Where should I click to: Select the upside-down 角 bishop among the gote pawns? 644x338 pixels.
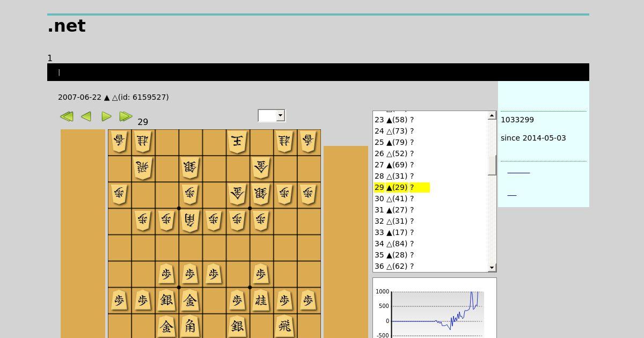coord(190,220)
